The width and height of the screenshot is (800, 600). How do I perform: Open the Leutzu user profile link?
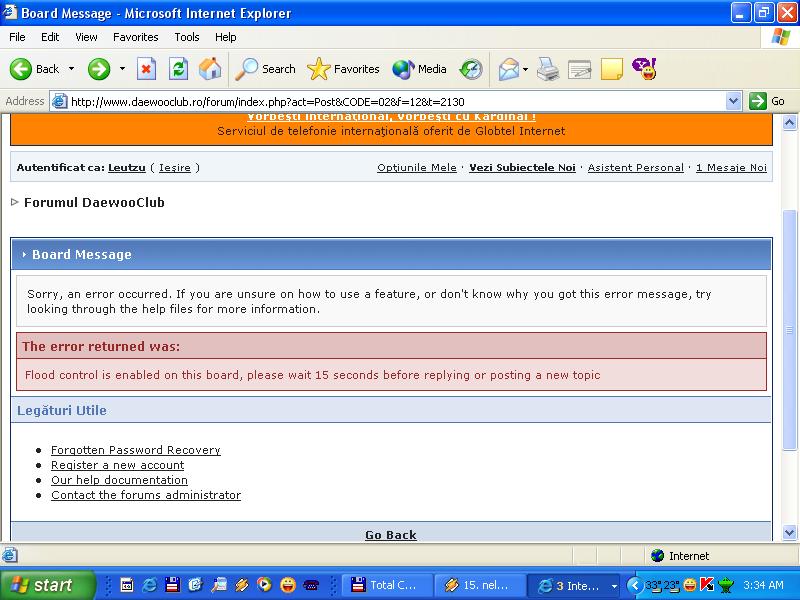(x=127, y=167)
